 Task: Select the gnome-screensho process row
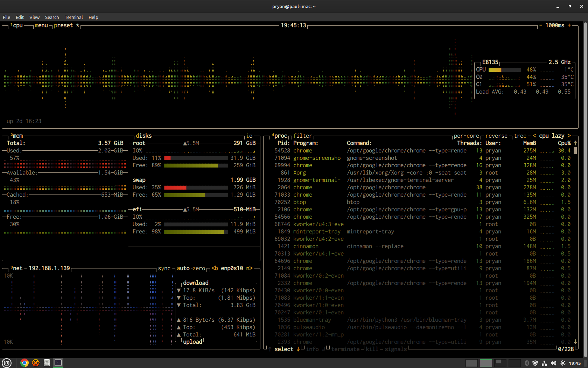422,158
